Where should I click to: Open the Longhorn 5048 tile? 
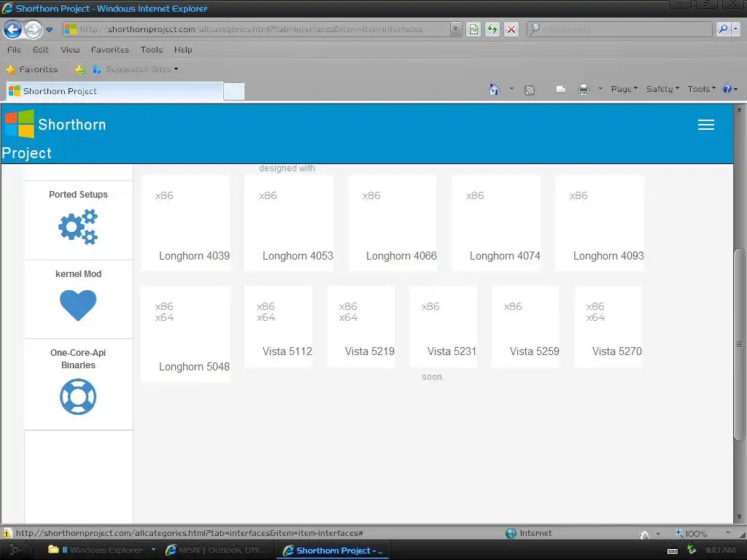click(x=186, y=334)
